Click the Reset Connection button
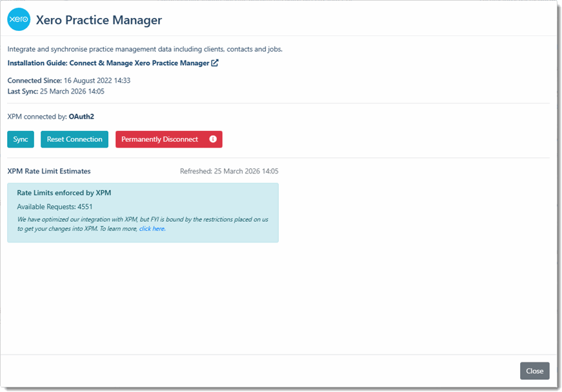The width and height of the screenshot is (562, 392). click(x=75, y=139)
